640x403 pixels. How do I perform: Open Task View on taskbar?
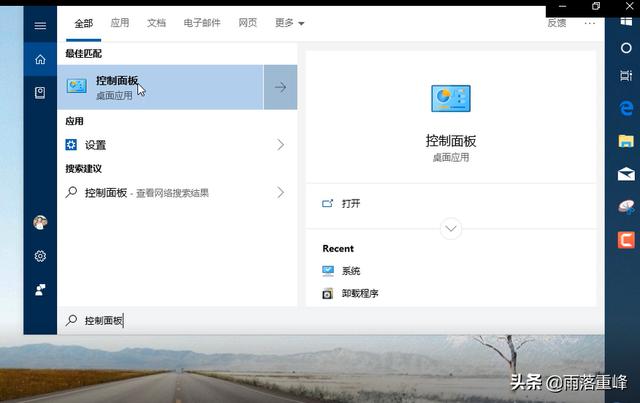(626, 76)
